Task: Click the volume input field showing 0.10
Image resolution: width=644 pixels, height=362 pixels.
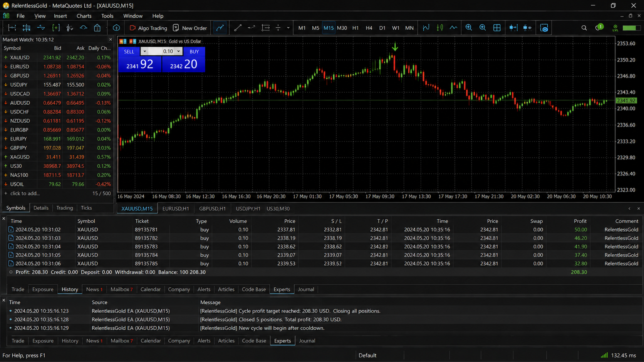Action: (x=162, y=51)
